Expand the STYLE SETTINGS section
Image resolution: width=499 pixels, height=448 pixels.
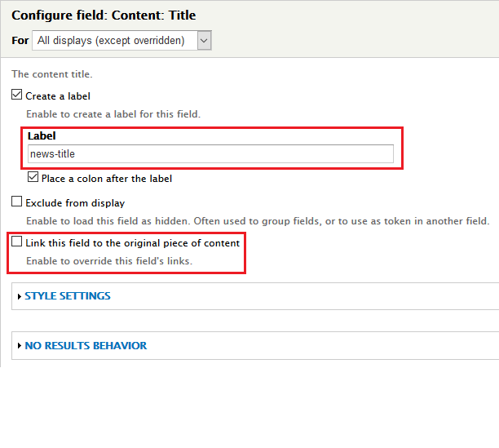tap(68, 296)
